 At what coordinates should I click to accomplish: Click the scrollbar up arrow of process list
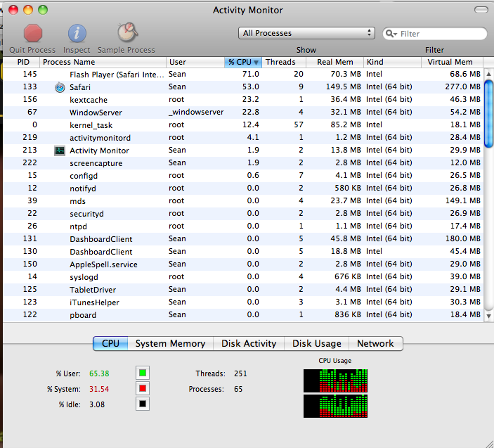(x=488, y=74)
